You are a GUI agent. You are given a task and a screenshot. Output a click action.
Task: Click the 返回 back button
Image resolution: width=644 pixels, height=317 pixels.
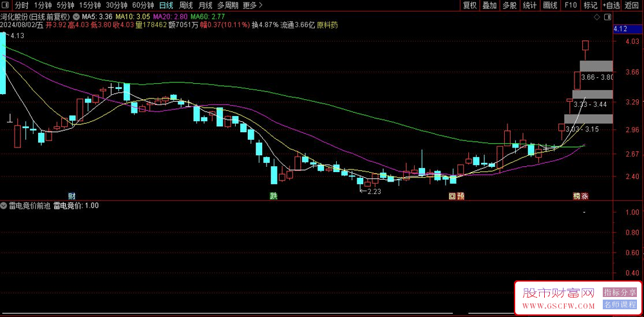coord(632,5)
